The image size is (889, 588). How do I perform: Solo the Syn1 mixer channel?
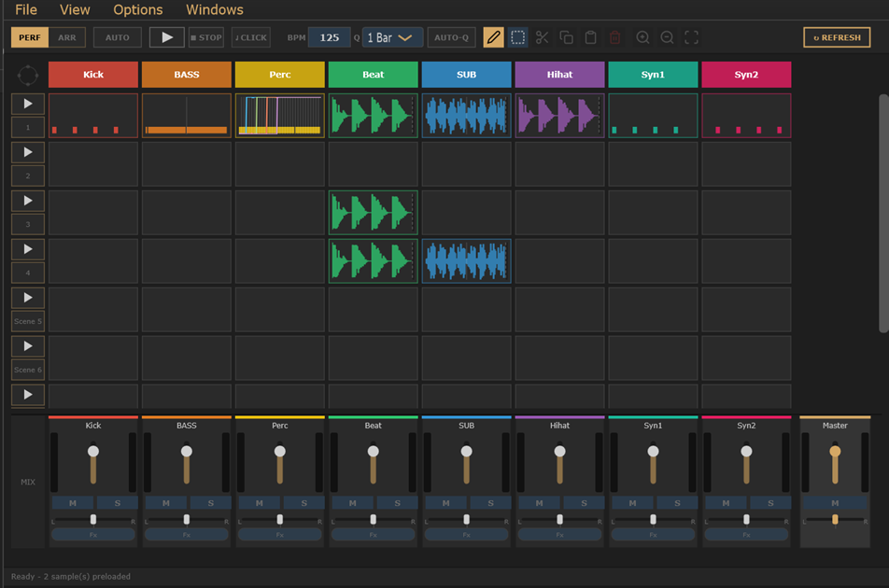[677, 503]
